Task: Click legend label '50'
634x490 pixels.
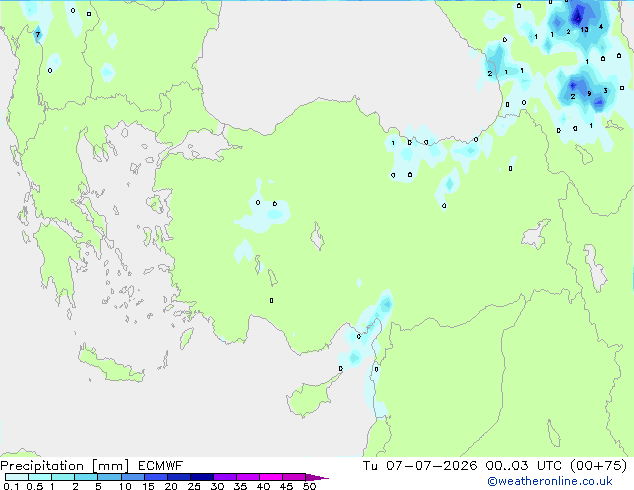Action: click(309, 486)
